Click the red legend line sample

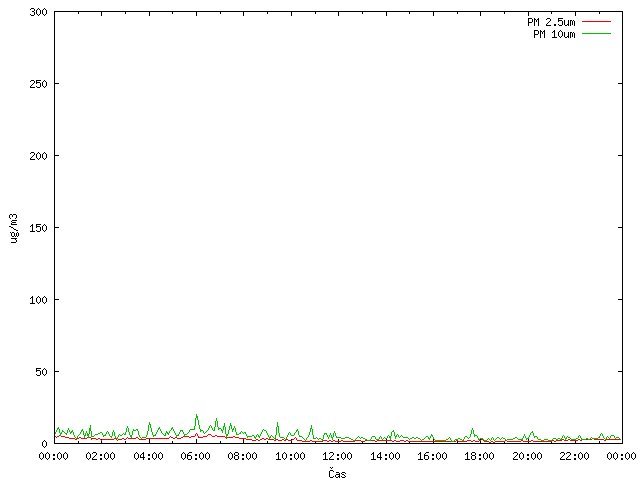pos(596,22)
